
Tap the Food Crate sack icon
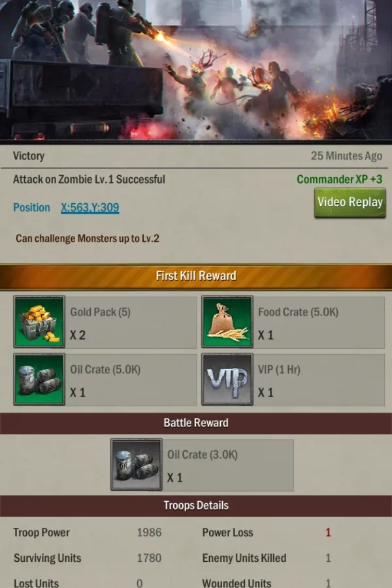[227, 321]
